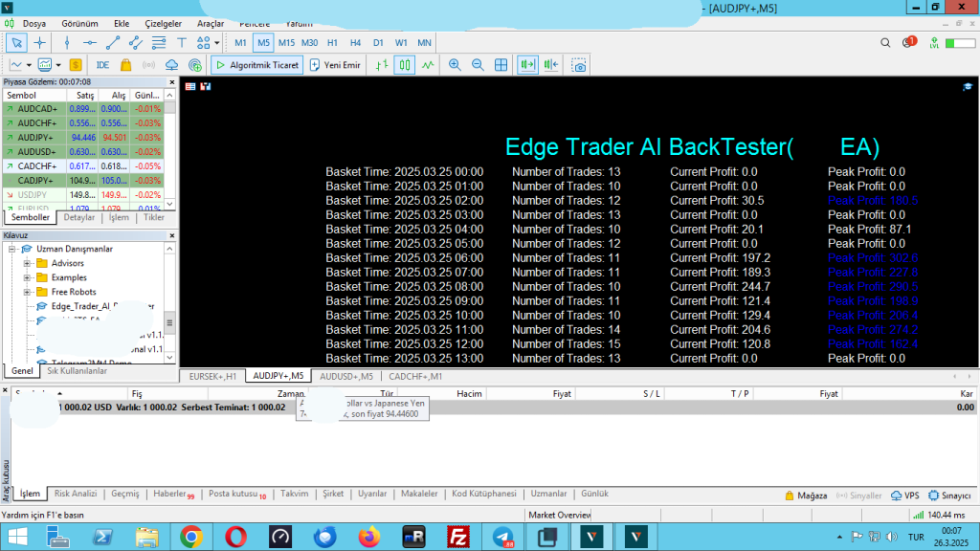
Task: Close the Kılavuz navigator panel
Action: pos(172,235)
